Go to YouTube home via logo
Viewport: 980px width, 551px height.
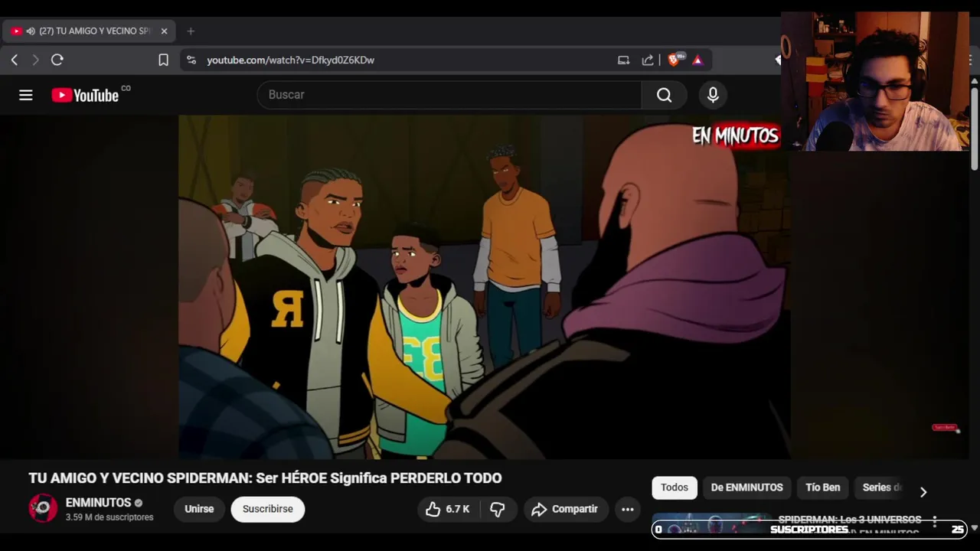point(85,95)
